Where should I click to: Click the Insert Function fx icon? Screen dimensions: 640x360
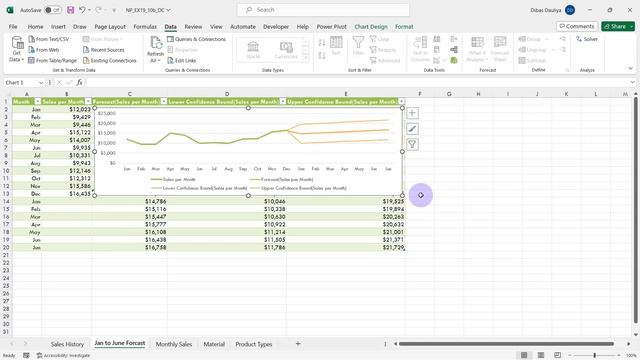point(79,82)
